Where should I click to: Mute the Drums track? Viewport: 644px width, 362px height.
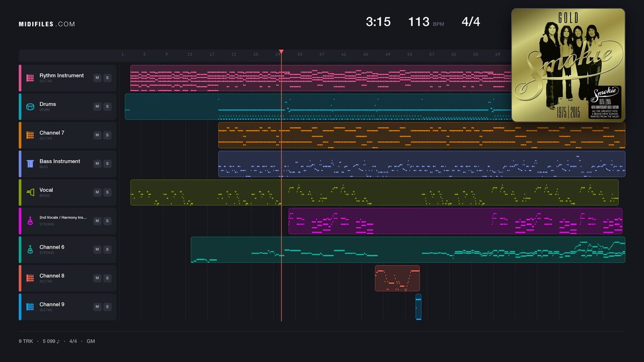pyautogui.click(x=97, y=106)
